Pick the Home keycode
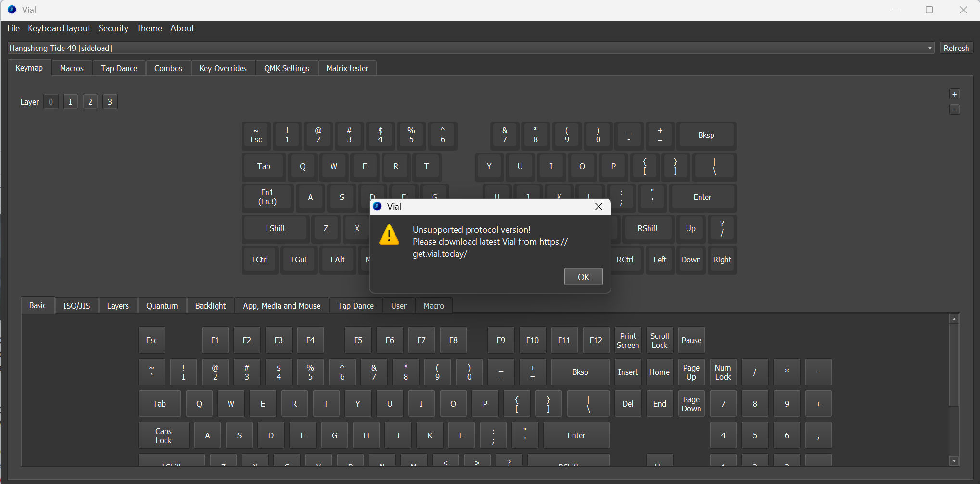980x484 pixels. (x=660, y=372)
